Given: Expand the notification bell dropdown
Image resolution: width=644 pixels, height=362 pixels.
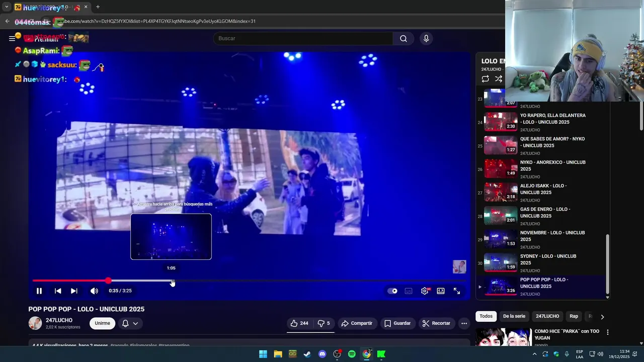Looking at the screenshot, I should (130, 323).
